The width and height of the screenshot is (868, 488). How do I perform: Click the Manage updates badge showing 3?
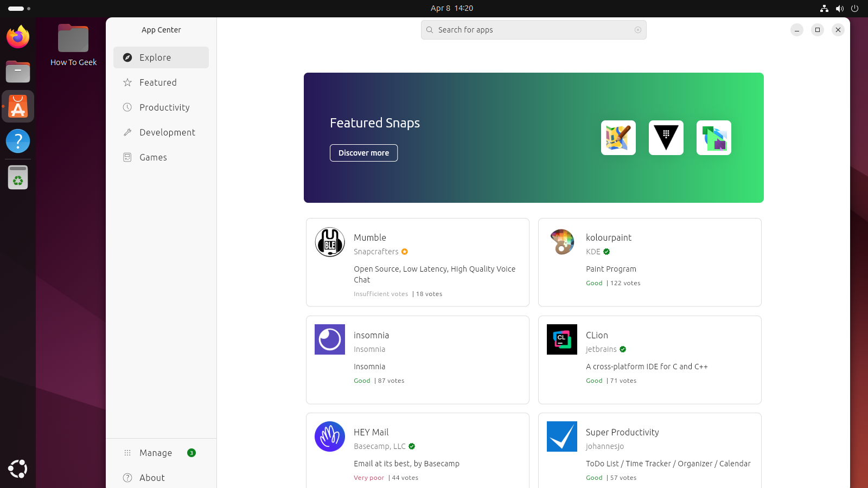point(192,453)
